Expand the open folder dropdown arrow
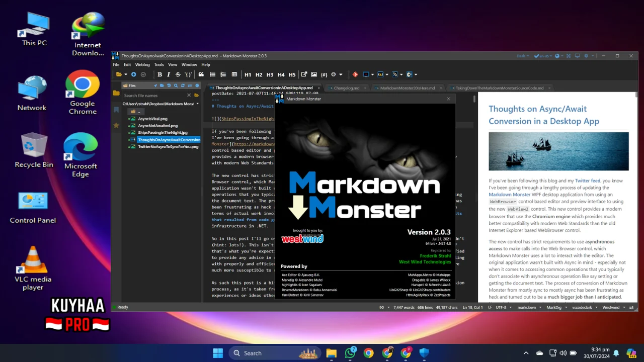The height and width of the screenshot is (362, 644). 126,74
